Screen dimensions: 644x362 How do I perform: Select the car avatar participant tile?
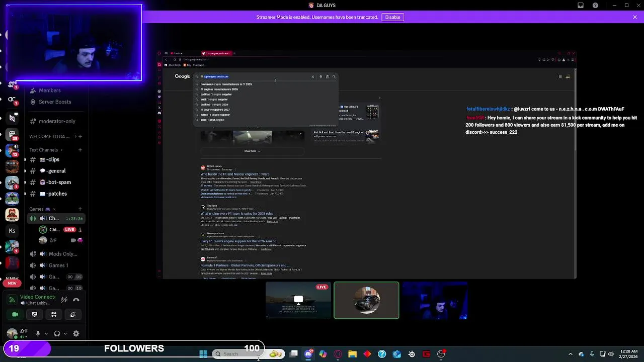coord(366,300)
